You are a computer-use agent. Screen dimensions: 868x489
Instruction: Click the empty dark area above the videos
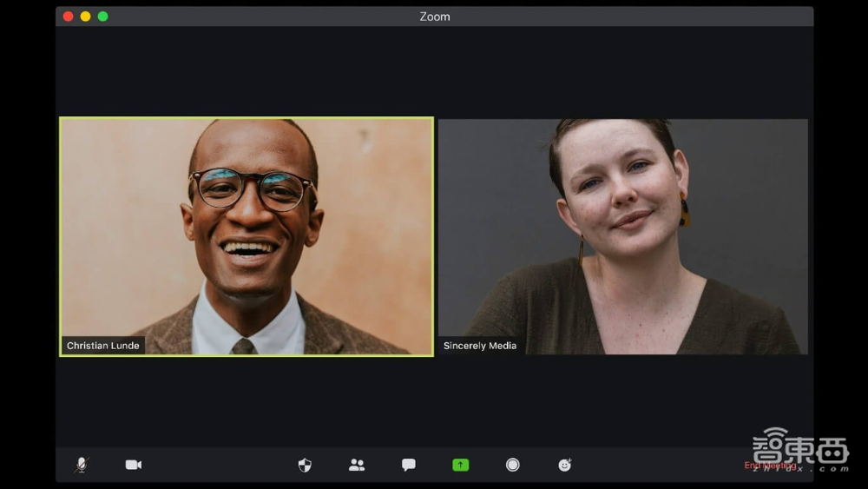pyautogui.click(x=434, y=71)
